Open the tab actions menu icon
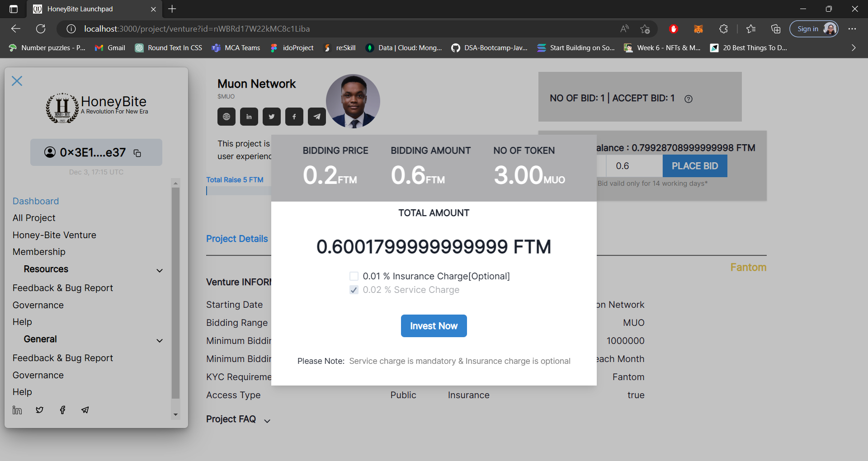The width and height of the screenshot is (868, 461). (x=14, y=9)
